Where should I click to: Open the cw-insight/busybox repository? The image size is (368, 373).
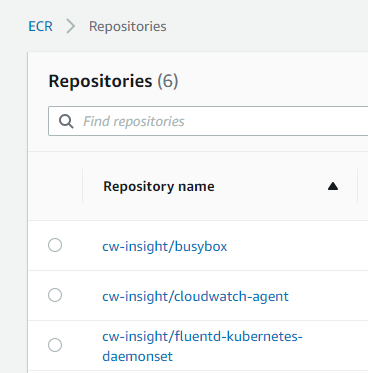165,247
